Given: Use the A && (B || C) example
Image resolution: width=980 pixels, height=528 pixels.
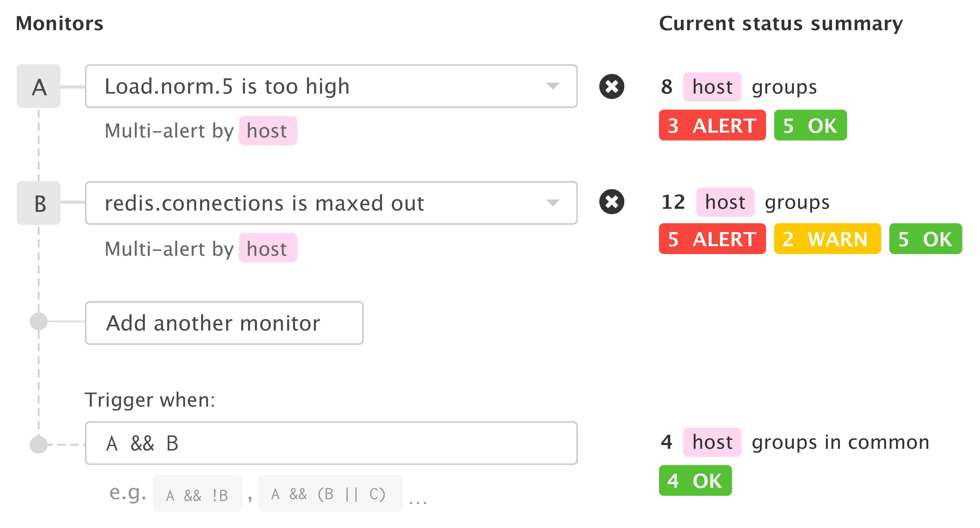Looking at the screenshot, I should [x=330, y=494].
